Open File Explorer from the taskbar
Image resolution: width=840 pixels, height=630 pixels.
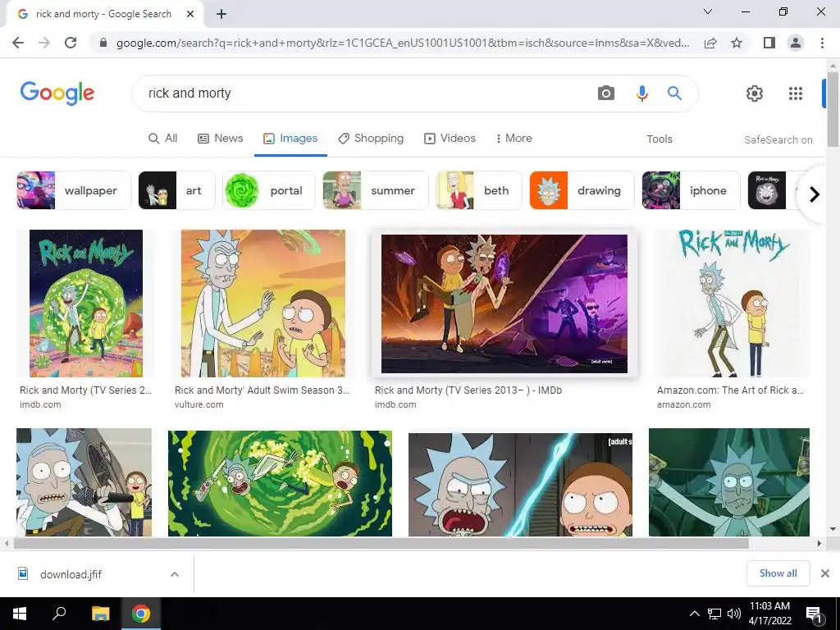pos(101,614)
